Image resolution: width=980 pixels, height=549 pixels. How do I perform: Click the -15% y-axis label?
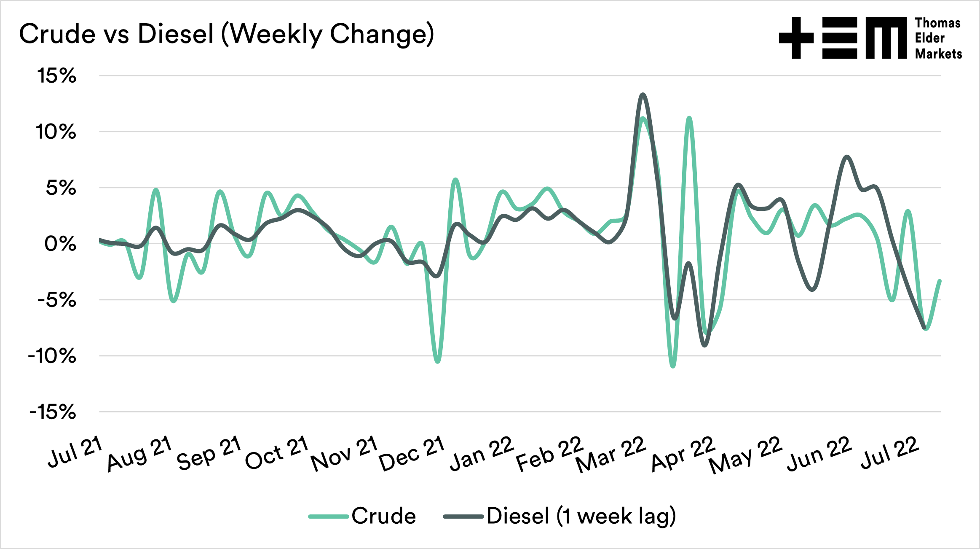coord(53,412)
